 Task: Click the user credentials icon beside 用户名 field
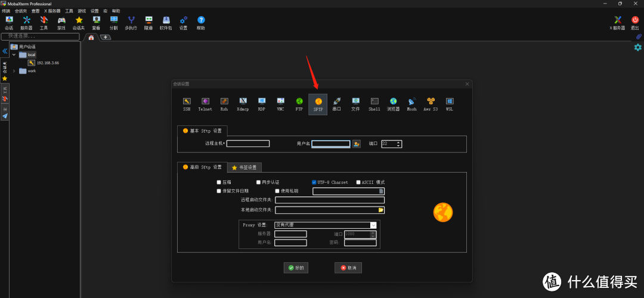(357, 144)
